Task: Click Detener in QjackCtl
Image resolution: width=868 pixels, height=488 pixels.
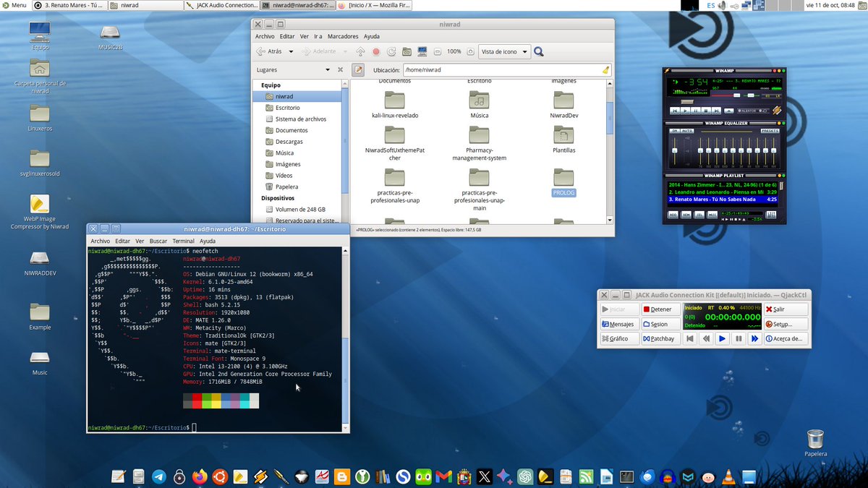Action: point(660,309)
